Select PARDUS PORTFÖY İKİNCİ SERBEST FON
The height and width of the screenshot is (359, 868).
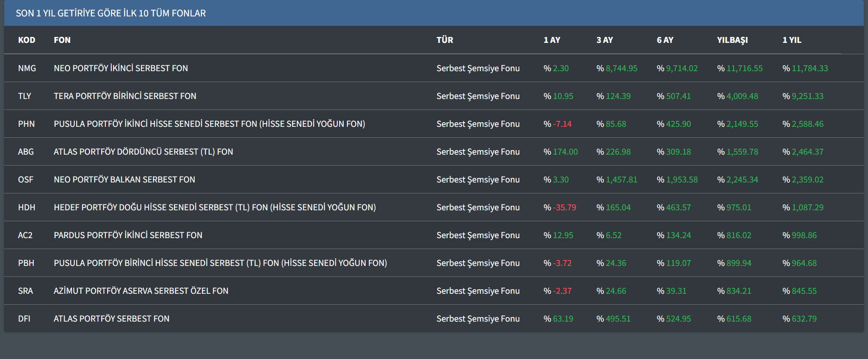tap(128, 235)
